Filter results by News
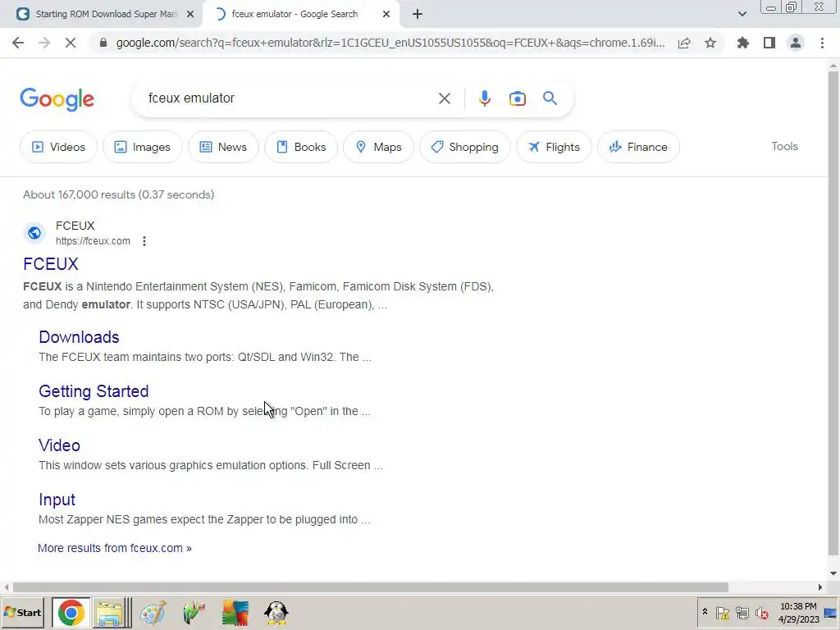Screen dimensions: 840x630 223,147
